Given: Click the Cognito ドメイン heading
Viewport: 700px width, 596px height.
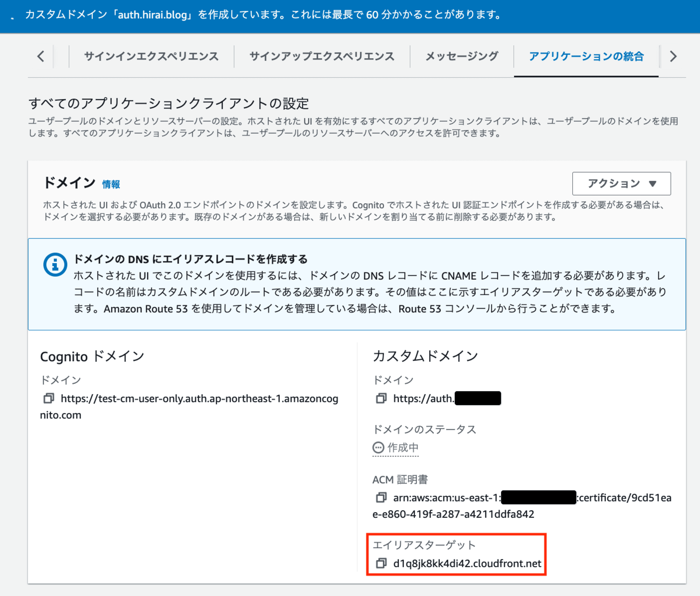Looking at the screenshot, I should pyautogui.click(x=92, y=356).
